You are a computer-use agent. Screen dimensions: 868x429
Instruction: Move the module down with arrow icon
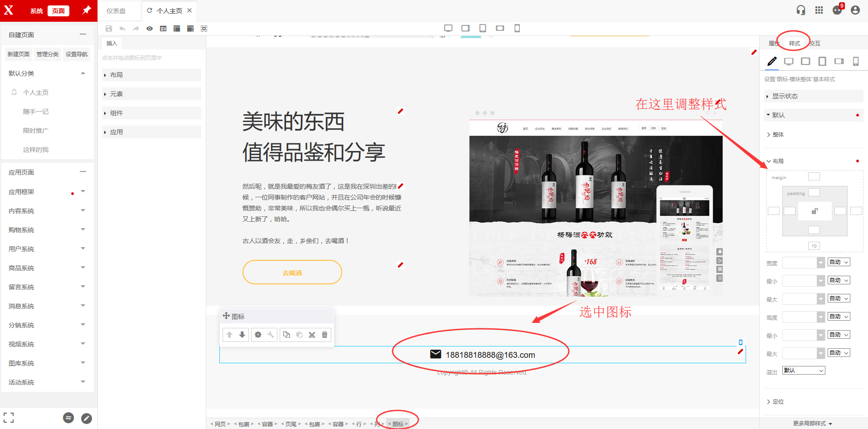coord(242,335)
